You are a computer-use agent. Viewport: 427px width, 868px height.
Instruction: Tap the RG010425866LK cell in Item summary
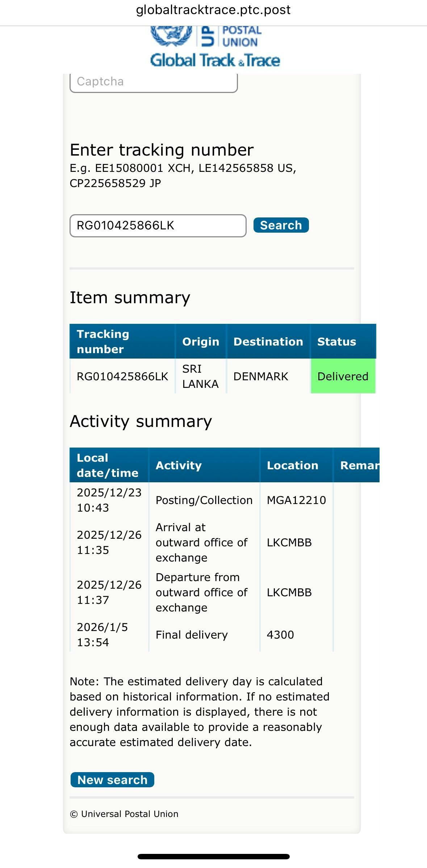[122, 376]
